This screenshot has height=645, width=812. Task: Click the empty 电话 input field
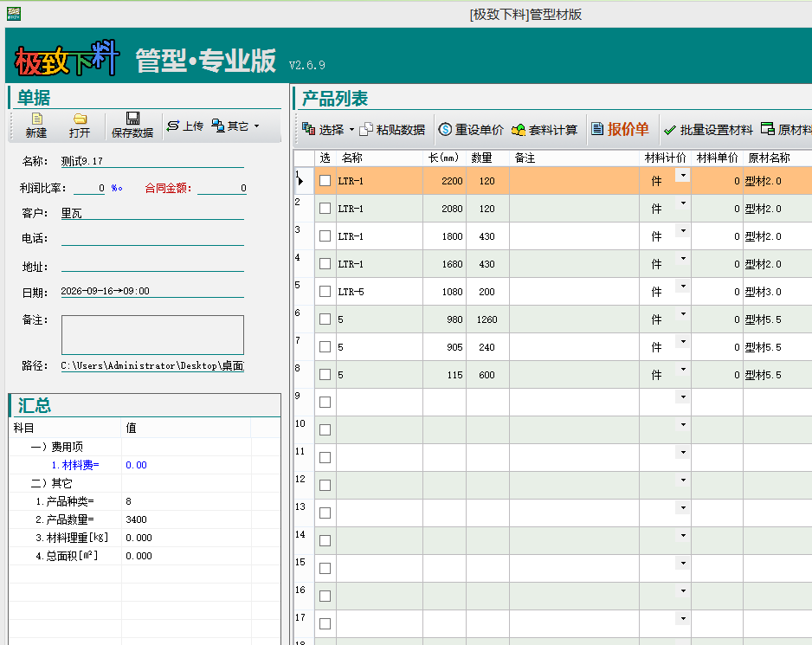[152, 238]
